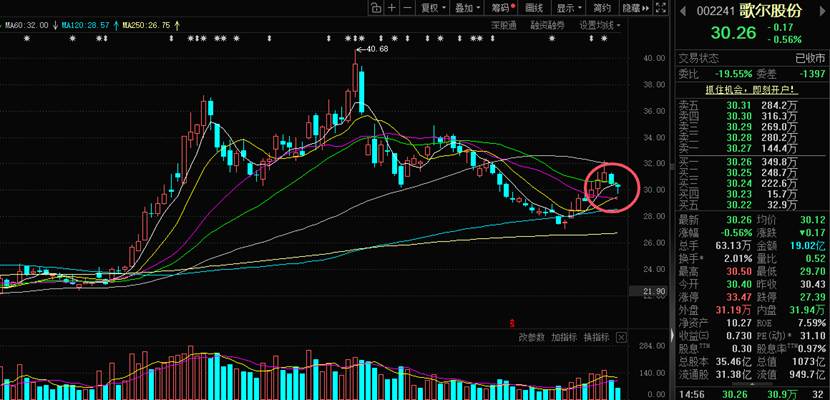Click 隐藏 to hide the side panel
This screenshot has width=830, height=400.
click(x=635, y=7)
